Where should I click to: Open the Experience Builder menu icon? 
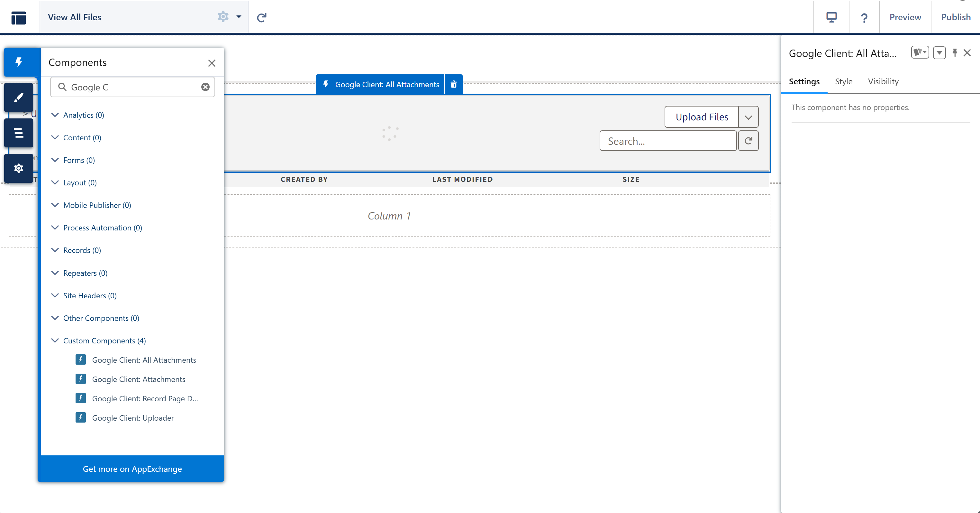point(19,17)
